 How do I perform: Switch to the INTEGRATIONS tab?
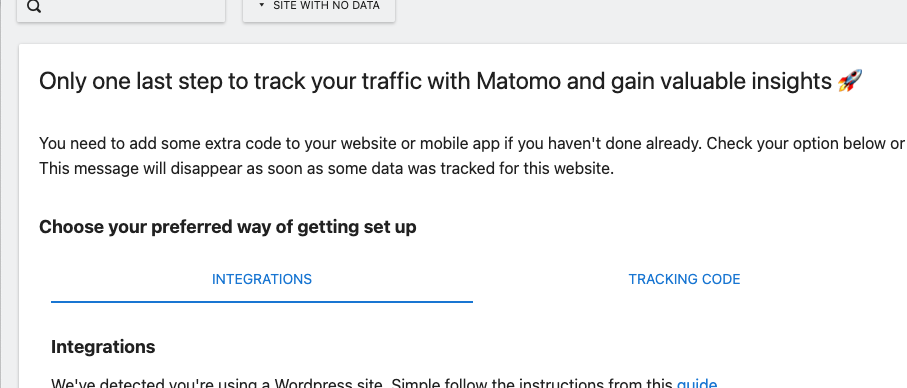261,279
